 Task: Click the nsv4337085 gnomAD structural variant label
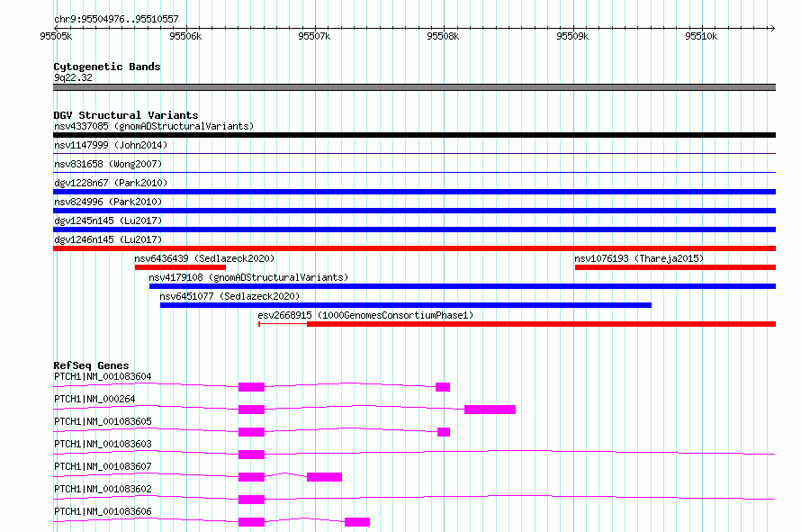click(x=154, y=126)
